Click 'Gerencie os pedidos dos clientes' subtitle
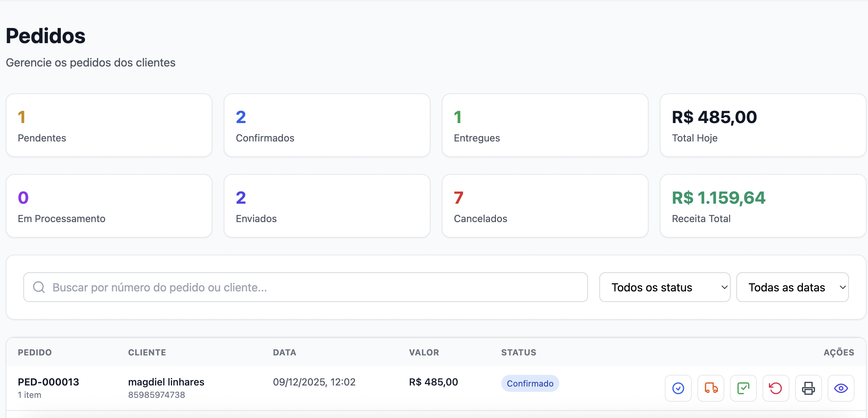 point(91,62)
